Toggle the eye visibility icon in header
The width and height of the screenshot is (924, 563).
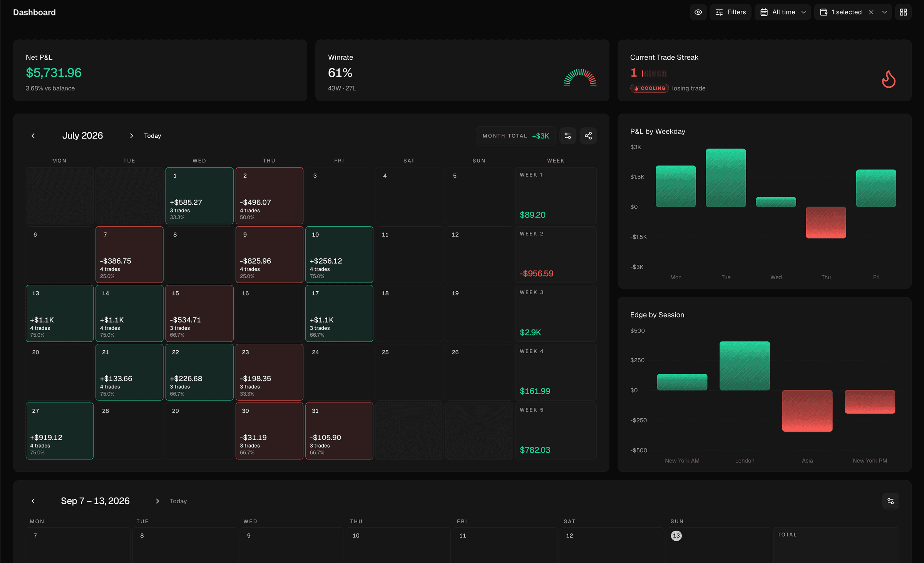(x=698, y=12)
